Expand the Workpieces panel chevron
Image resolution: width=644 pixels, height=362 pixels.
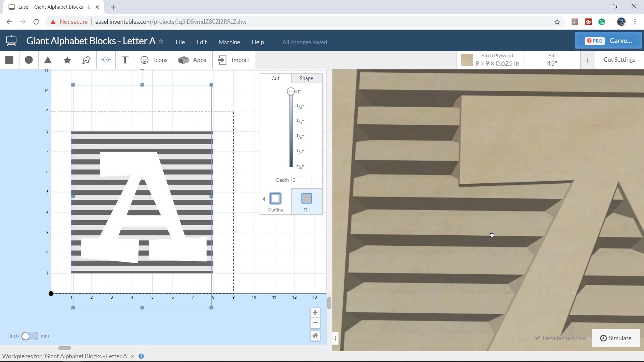coord(133,356)
